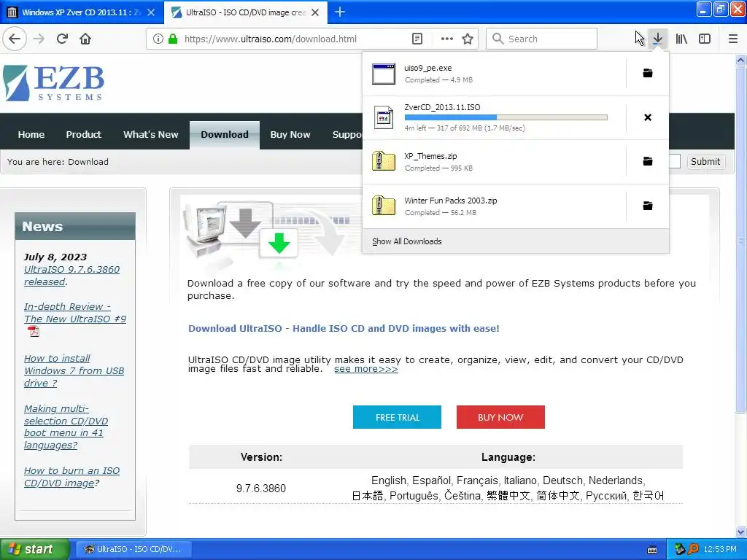
Task: Open How to burn an ISO CD/DVD image link
Action: [x=71, y=477]
